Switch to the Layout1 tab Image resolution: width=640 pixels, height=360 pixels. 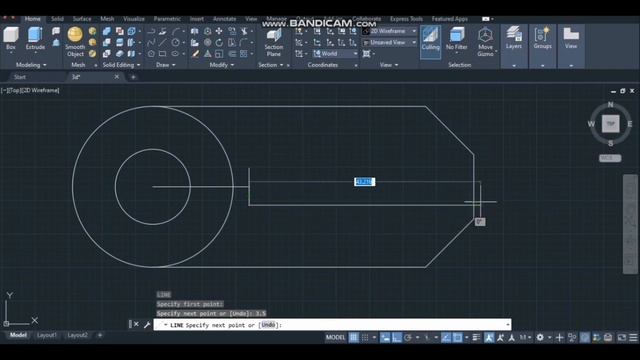(47, 335)
